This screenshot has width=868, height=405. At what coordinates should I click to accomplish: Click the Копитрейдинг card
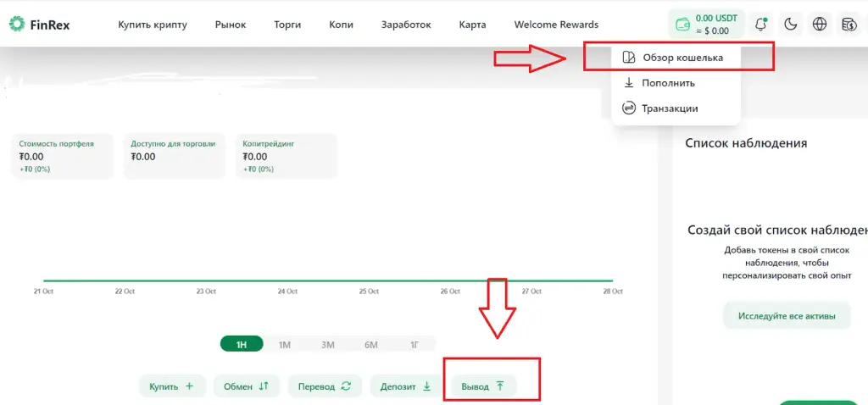pyautogui.click(x=286, y=156)
